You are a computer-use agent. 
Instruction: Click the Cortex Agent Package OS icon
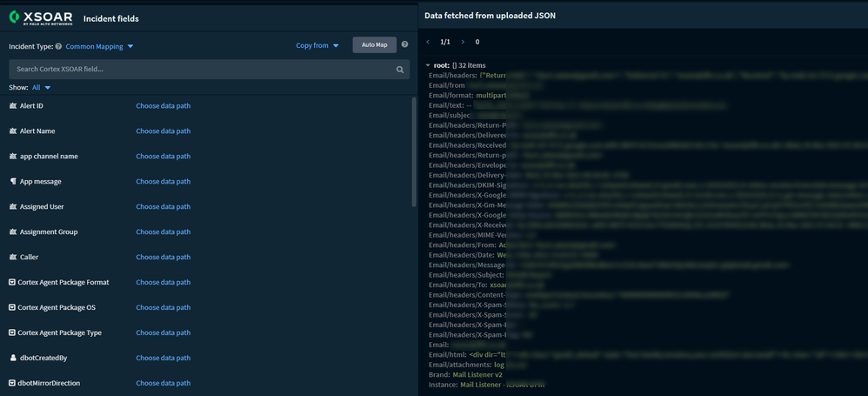tap(12, 307)
